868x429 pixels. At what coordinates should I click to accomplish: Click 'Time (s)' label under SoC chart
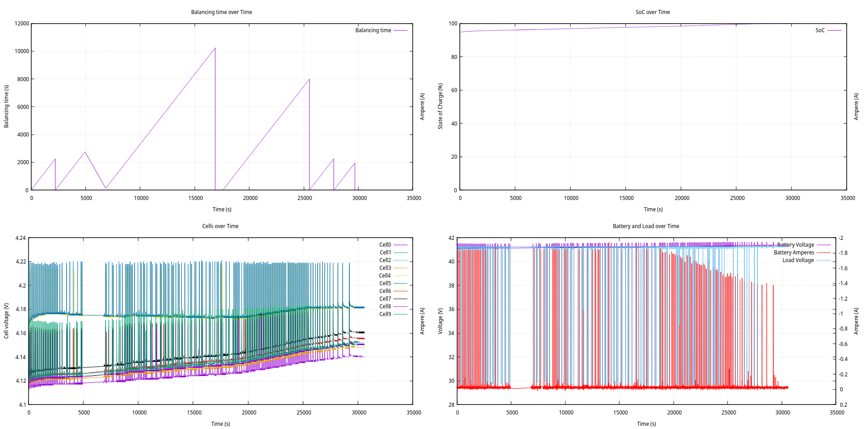[x=653, y=210]
